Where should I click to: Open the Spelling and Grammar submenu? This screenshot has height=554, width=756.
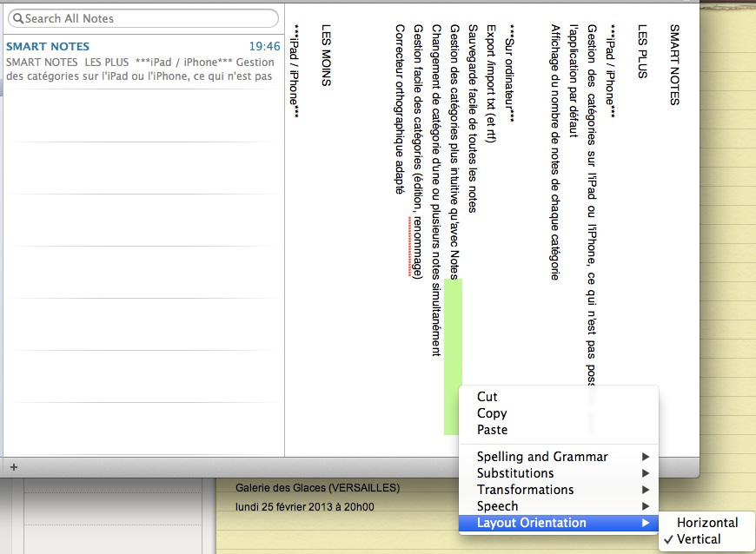[542, 457]
